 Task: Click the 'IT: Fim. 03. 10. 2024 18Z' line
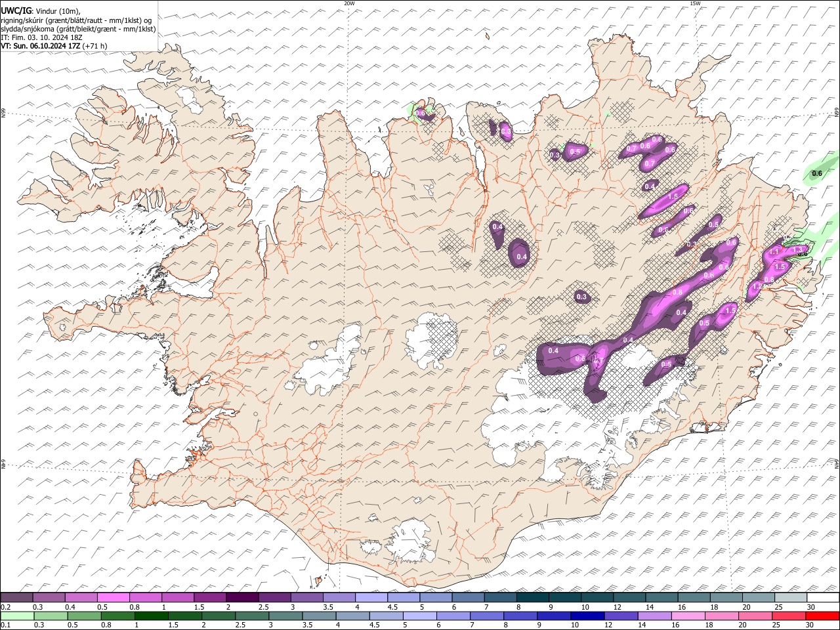tap(41, 37)
